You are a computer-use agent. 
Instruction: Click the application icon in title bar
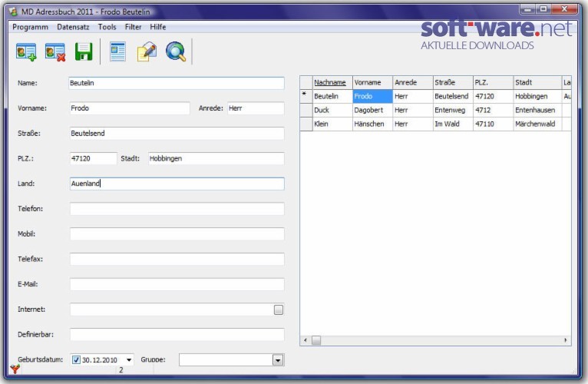(14, 12)
